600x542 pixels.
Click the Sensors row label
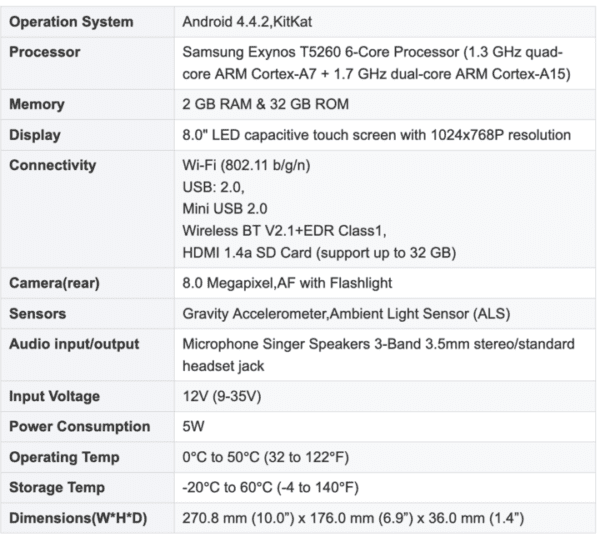38,313
